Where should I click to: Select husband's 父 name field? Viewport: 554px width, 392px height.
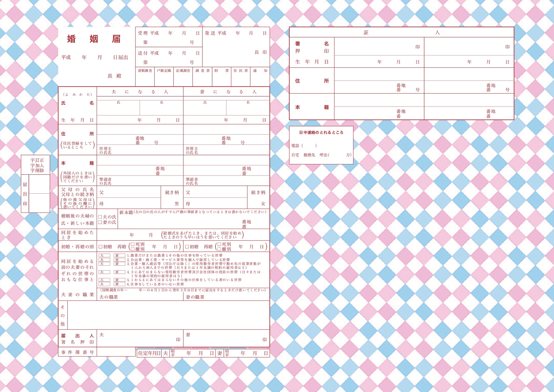coord(129,192)
